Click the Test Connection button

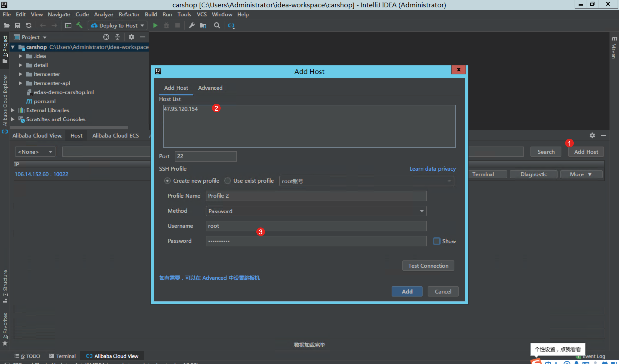pyautogui.click(x=428, y=266)
